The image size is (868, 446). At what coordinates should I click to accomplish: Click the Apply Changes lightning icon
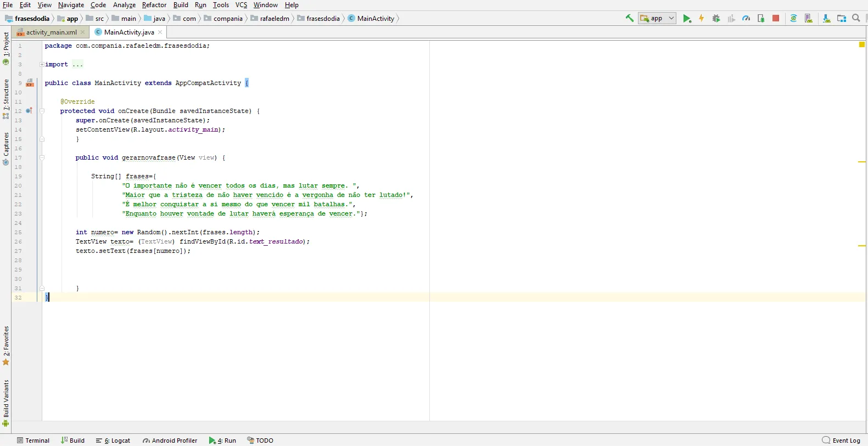[701, 19]
